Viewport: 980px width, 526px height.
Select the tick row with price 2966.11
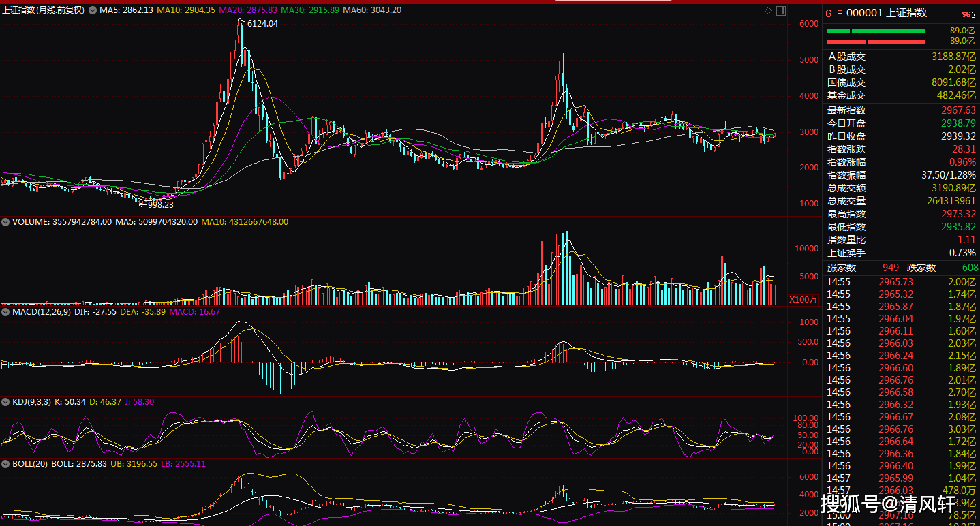[x=901, y=331]
